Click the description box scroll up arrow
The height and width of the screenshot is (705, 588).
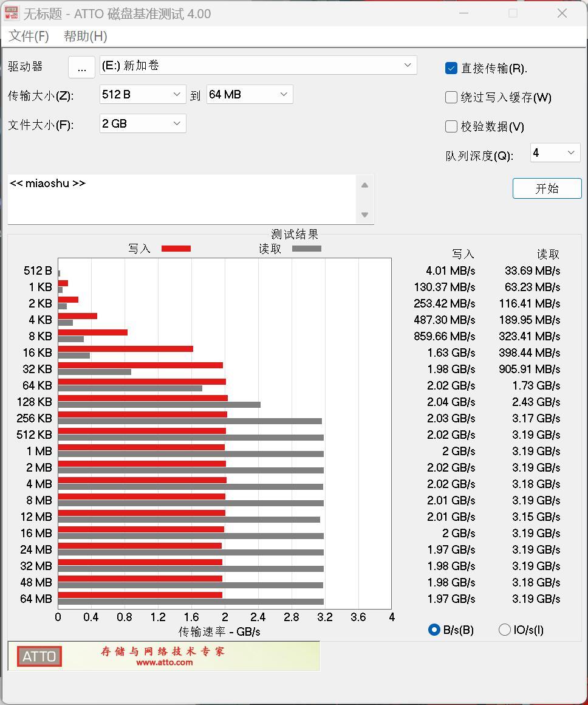pos(364,185)
